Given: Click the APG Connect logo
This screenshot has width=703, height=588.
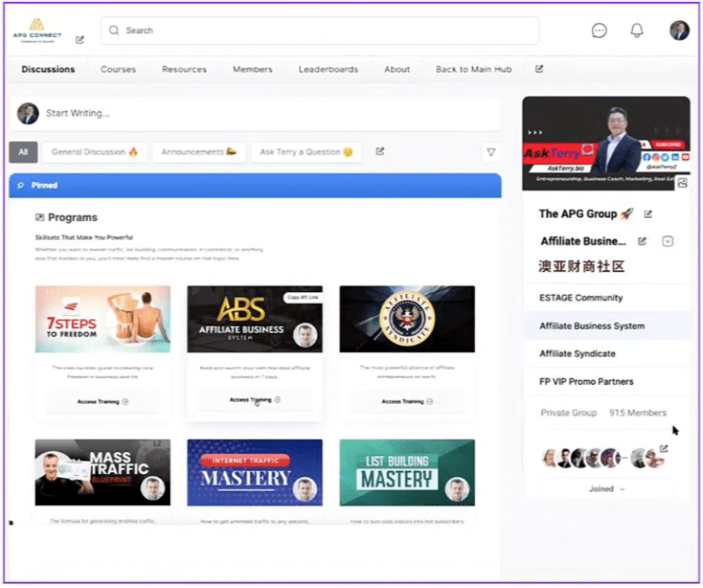Looking at the screenshot, I should pos(37,31).
